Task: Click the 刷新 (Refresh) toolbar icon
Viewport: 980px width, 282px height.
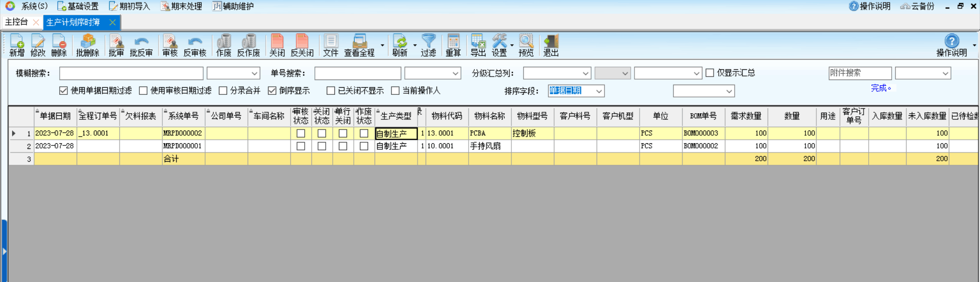Action: tap(400, 45)
